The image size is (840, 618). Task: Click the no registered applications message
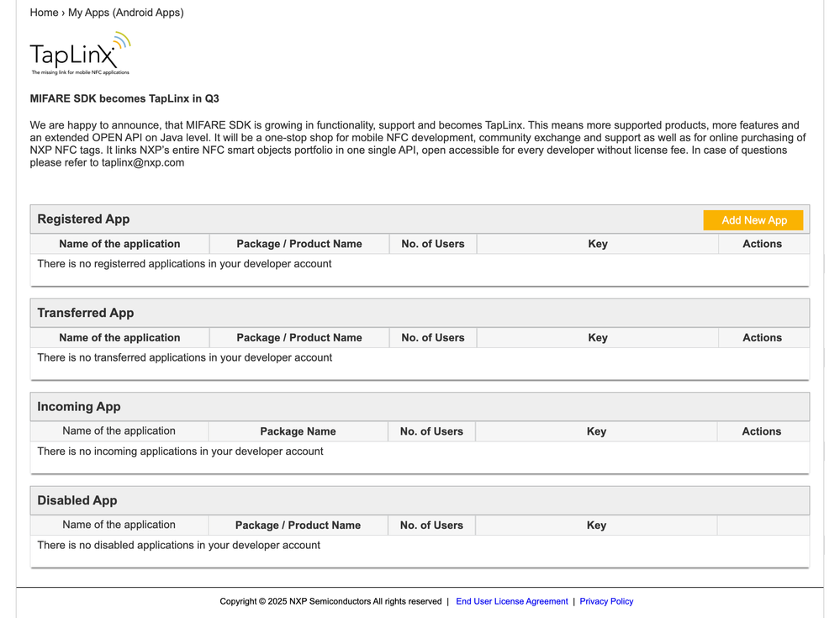pyautogui.click(x=184, y=264)
